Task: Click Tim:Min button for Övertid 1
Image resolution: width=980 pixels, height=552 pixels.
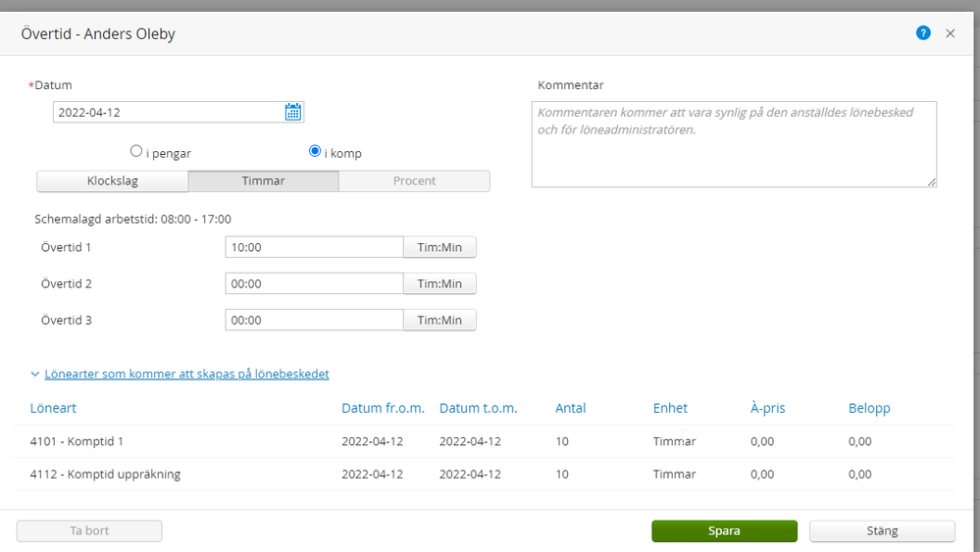Action: pos(439,248)
